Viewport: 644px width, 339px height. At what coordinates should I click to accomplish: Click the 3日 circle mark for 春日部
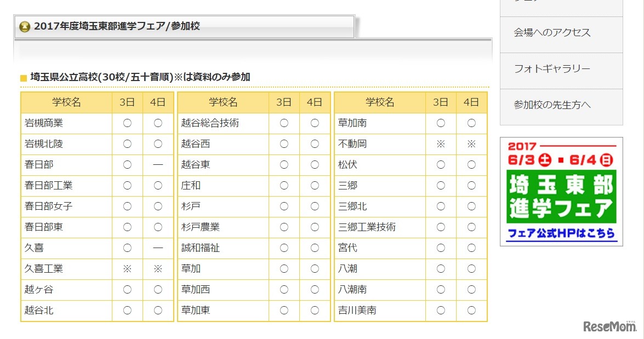tap(127, 165)
